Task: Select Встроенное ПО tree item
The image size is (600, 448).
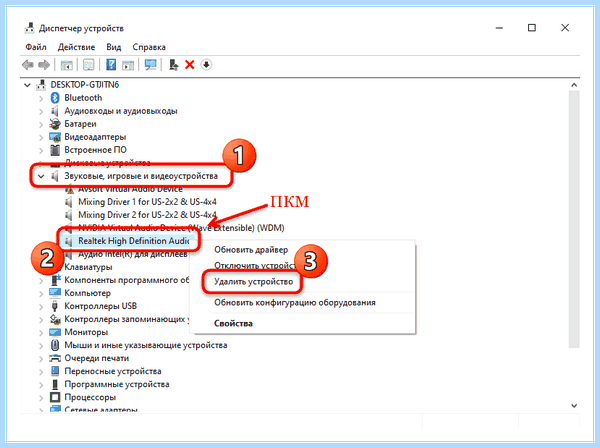Action: point(95,150)
